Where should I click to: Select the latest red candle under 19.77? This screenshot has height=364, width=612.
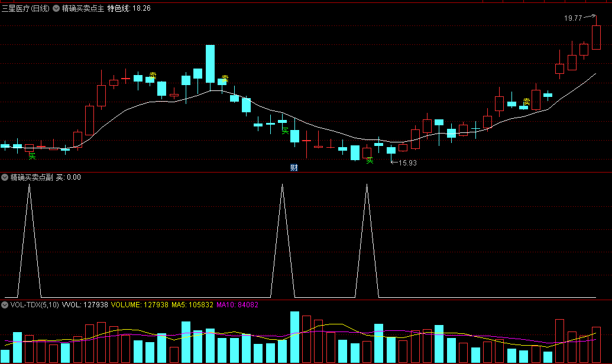(597, 37)
